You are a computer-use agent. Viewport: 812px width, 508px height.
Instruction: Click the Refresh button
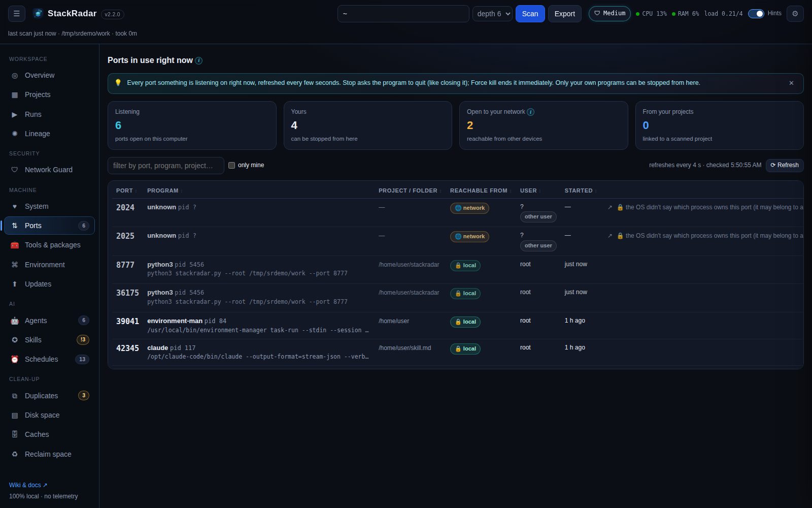[784, 165]
